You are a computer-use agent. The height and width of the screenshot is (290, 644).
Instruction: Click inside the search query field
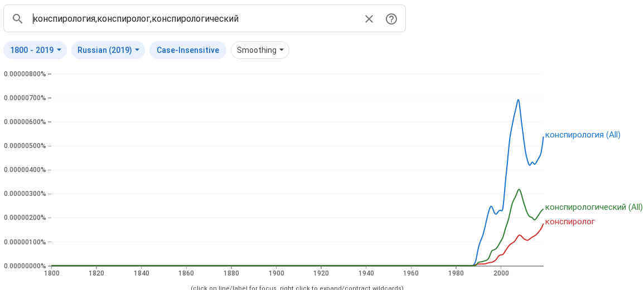195,19
